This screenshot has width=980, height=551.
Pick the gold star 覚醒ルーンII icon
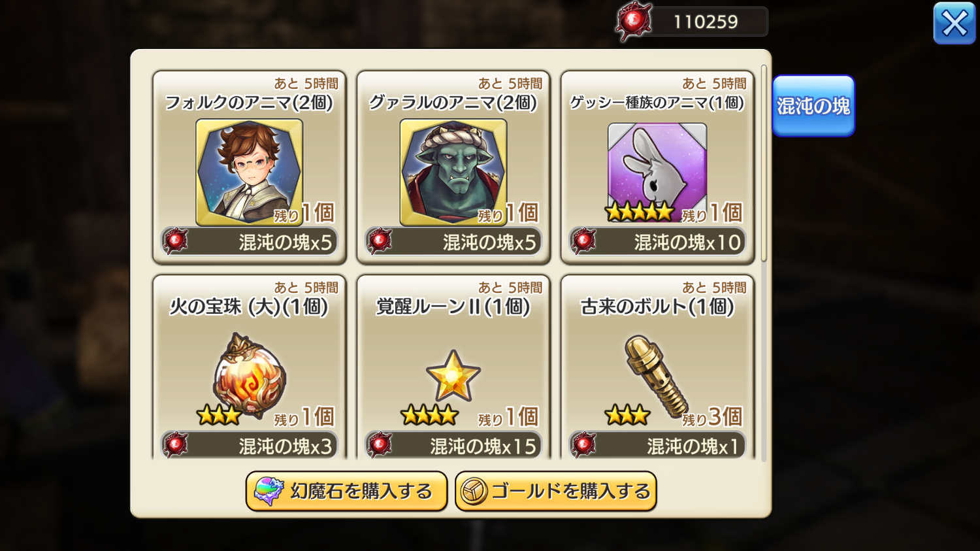(x=453, y=376)
